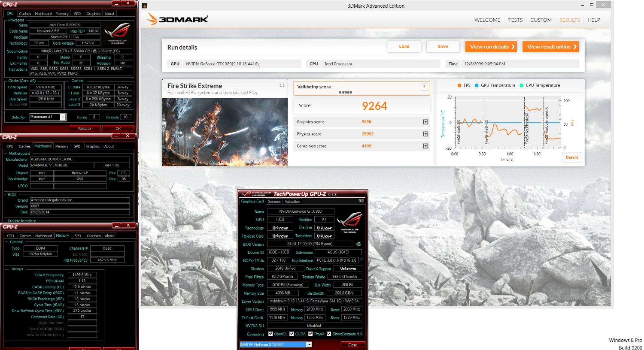Click the Memory Size value 16254 MBytes
644x350 pixels.
(x=40, y=254)
